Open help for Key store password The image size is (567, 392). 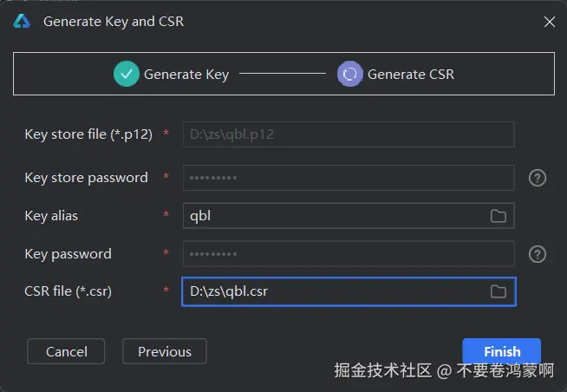click(538, 178)
